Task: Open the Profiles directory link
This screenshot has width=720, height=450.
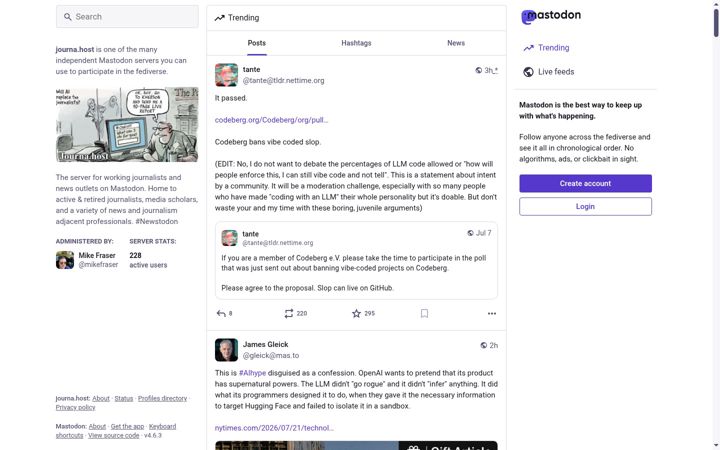Action: (163, 399)
